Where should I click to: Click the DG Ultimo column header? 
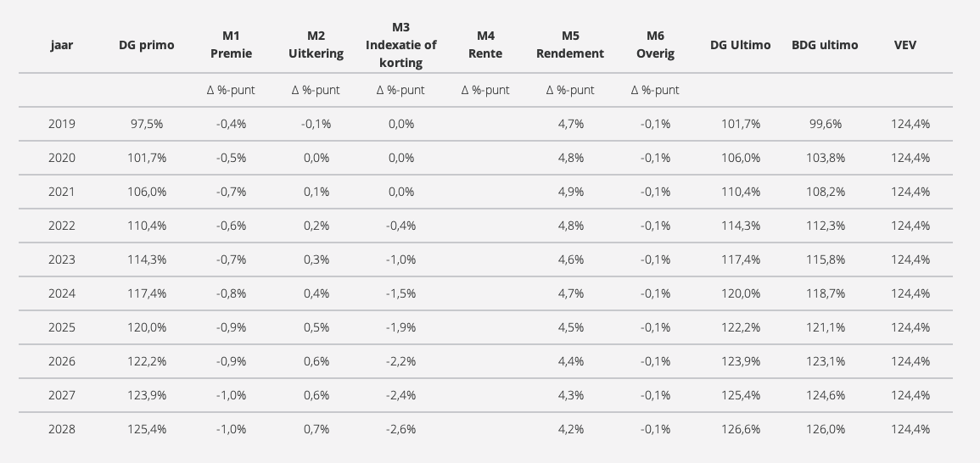(x=740, y=45)
